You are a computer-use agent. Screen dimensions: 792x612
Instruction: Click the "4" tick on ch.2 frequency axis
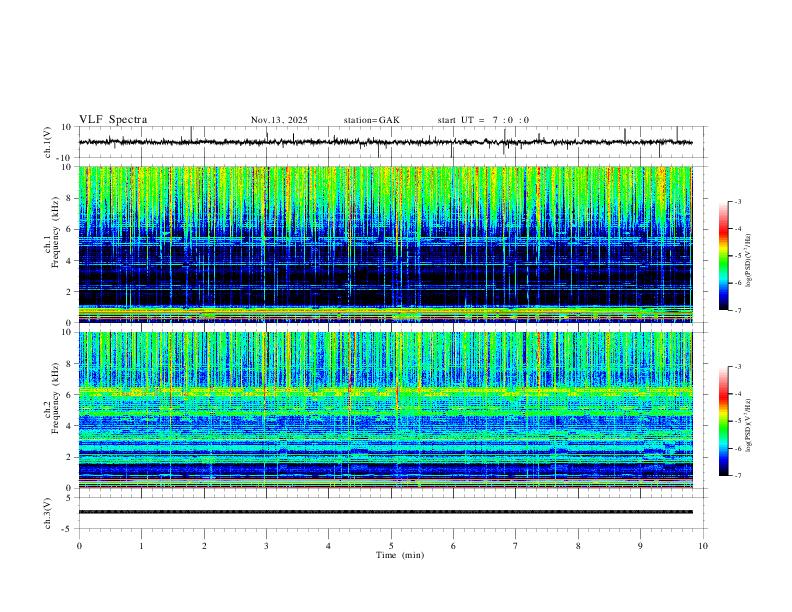coord(70,426)
